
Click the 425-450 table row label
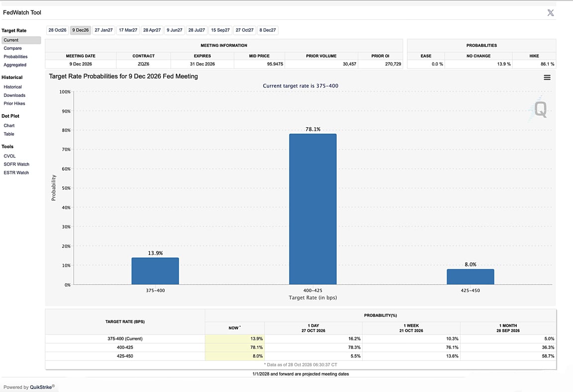(x=125, y=356)
